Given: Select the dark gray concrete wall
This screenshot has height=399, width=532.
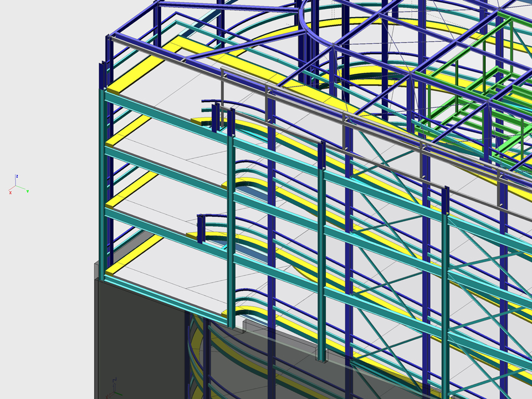Looking at the screenshot, I should click(139, 338).
